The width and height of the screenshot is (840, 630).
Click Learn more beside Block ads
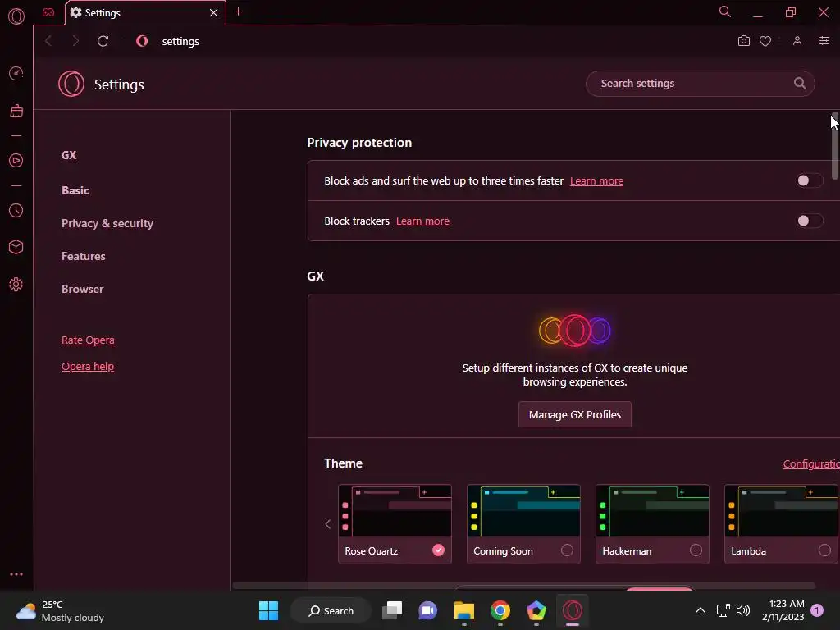point(596,181)
